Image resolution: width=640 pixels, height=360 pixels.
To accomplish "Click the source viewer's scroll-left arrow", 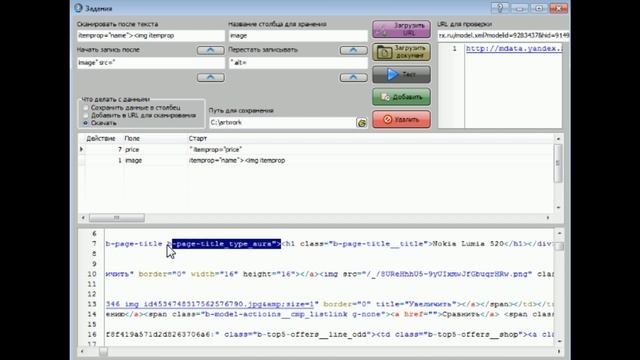I will 83,351.
